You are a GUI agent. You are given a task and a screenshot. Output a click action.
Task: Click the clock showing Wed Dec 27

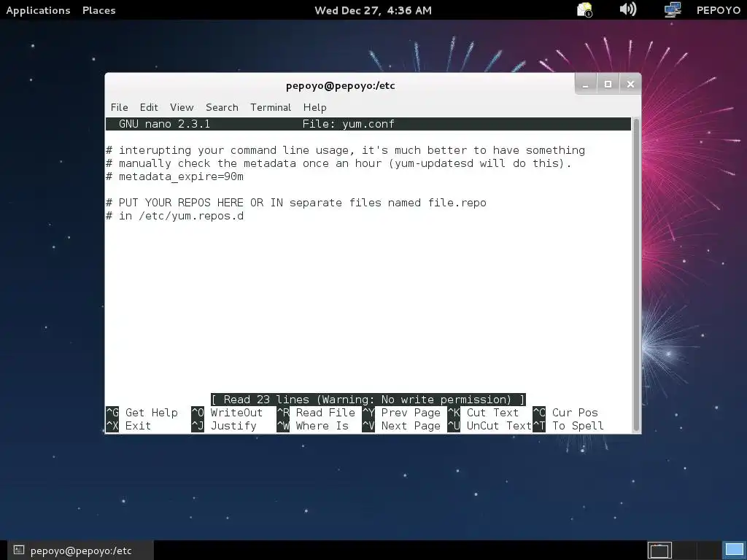pos(373,10)
